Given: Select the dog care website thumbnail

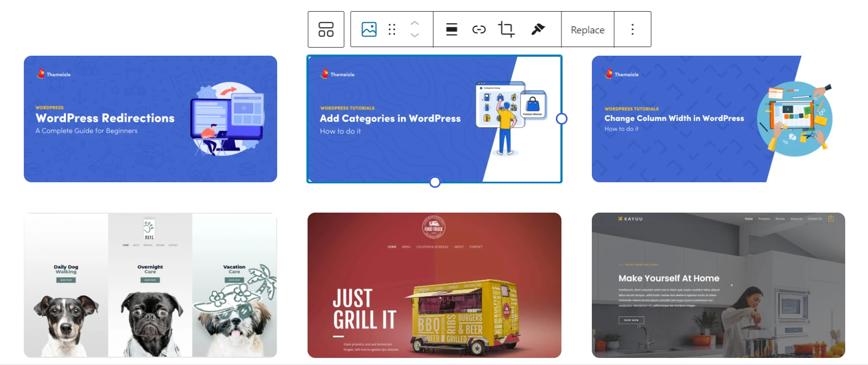Looking at the screenshot, I should pyautogui.click(x=150, y=285).
